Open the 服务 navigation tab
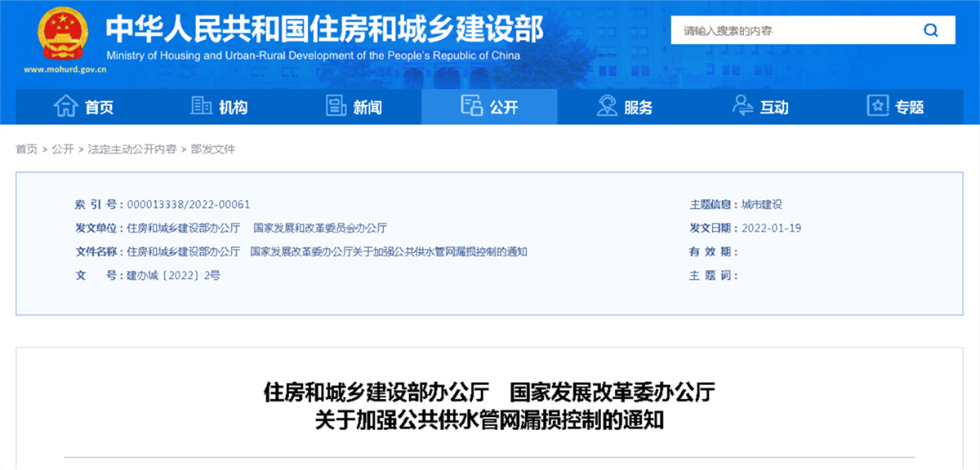This screenshot has height=470, width=980. (x=639, y=107)
